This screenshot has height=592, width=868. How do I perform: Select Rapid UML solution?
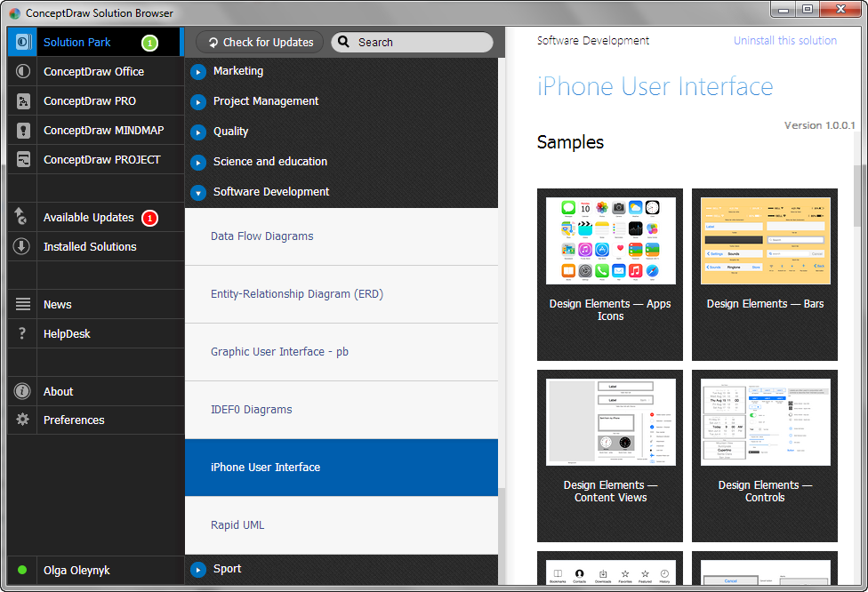(x=342, y=525)
